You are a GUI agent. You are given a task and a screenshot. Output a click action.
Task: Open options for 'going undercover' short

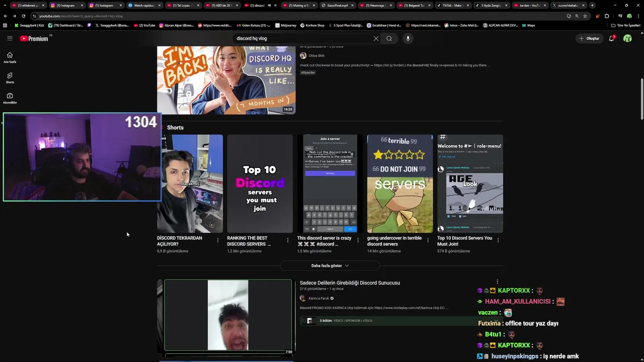(x=428, y=240)
